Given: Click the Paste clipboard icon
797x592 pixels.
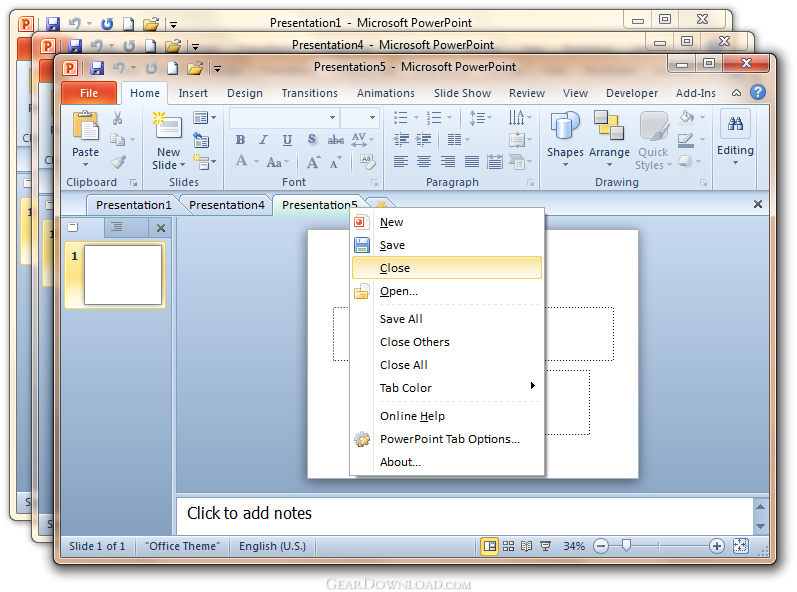Looking at the screenshot, I should point(85,125).
